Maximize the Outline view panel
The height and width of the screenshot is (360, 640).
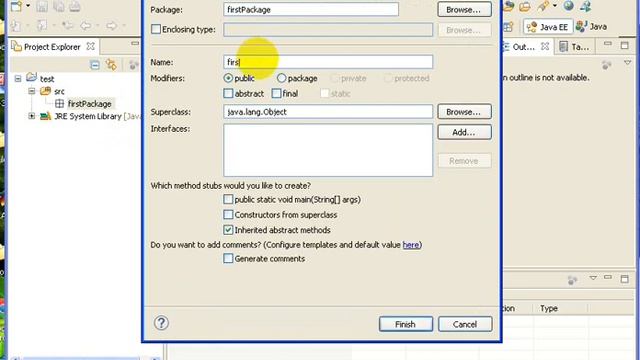pyautogui.click(x=624, y=45)
